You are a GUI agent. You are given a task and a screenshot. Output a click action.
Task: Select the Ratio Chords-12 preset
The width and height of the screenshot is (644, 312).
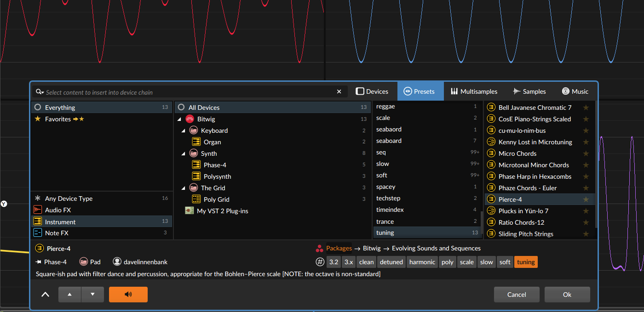[x=540, y=222]
